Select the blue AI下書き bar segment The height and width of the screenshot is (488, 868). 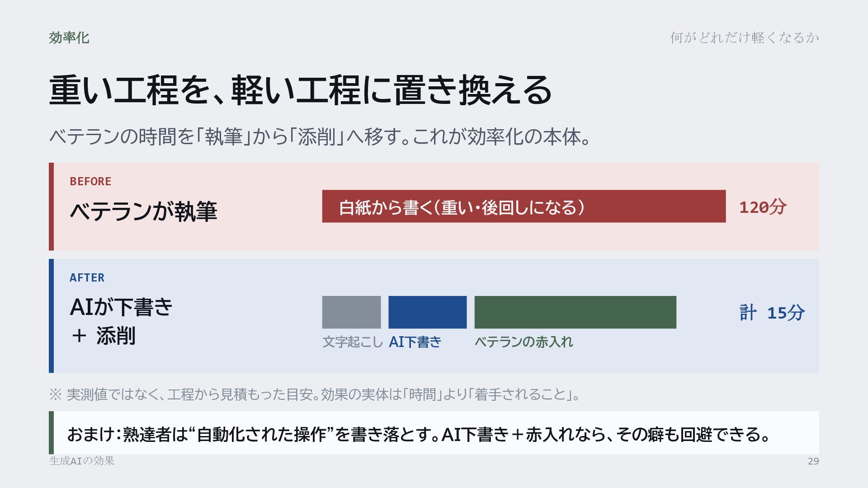coord(427,312)
